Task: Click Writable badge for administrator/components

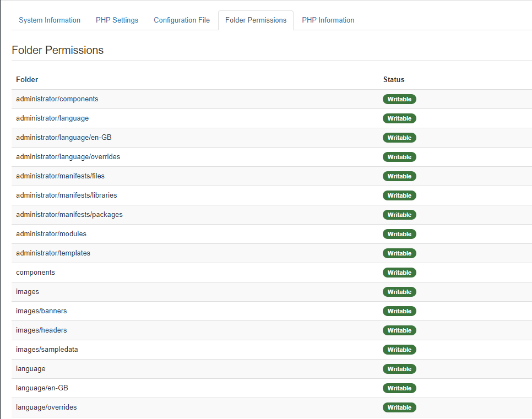Action: (399, 99)
